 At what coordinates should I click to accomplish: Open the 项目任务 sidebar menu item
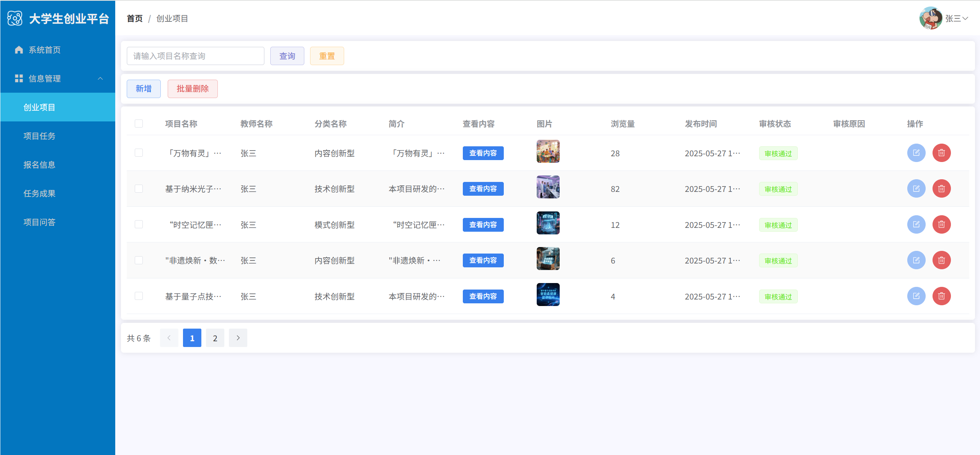pos(39,136)
